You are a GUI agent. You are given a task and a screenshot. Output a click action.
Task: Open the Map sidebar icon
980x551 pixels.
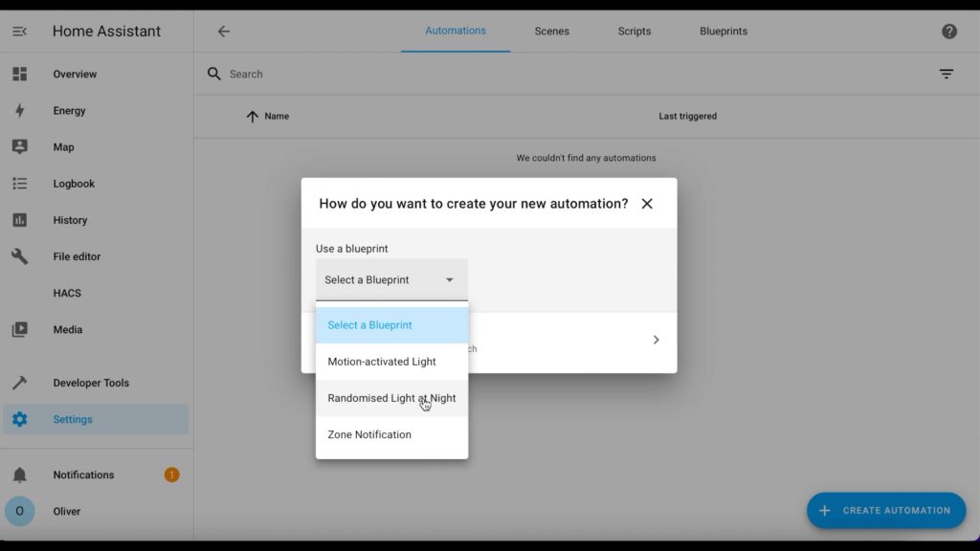[19, 146]
